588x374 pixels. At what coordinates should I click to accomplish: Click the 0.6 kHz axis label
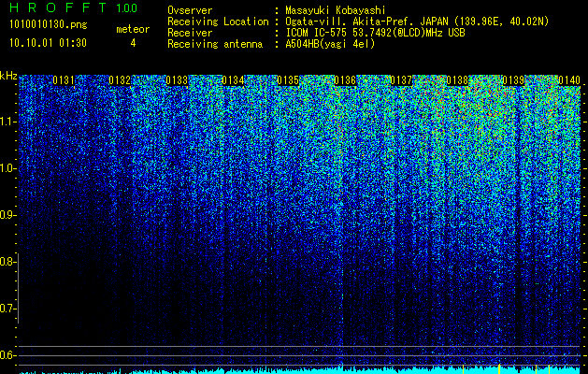pyautogui.click(x=7, y=355)
